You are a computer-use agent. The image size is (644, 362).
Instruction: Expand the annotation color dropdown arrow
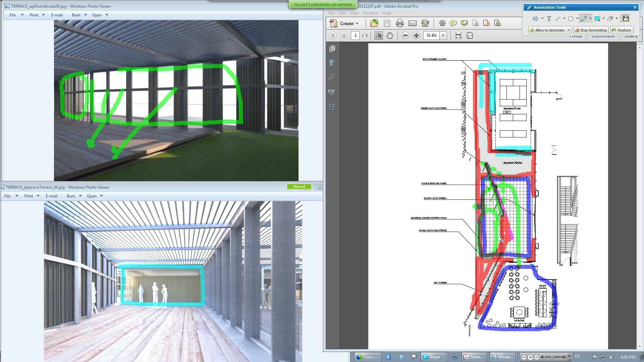(x=603, y=19)
